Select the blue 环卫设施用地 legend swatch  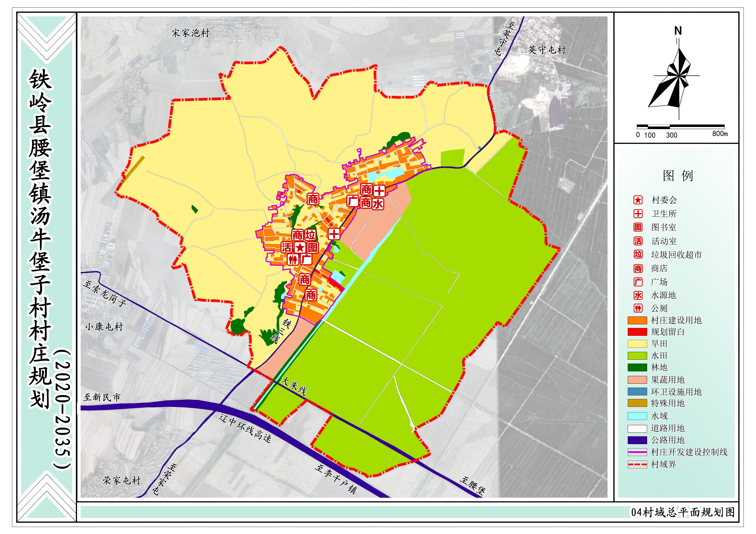point(637,392)
